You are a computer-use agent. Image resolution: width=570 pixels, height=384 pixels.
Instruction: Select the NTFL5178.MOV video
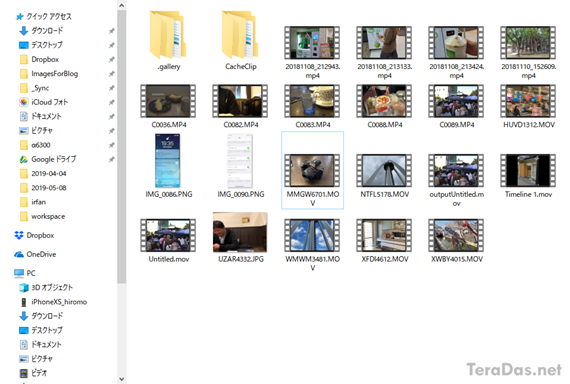click(384, 176)
